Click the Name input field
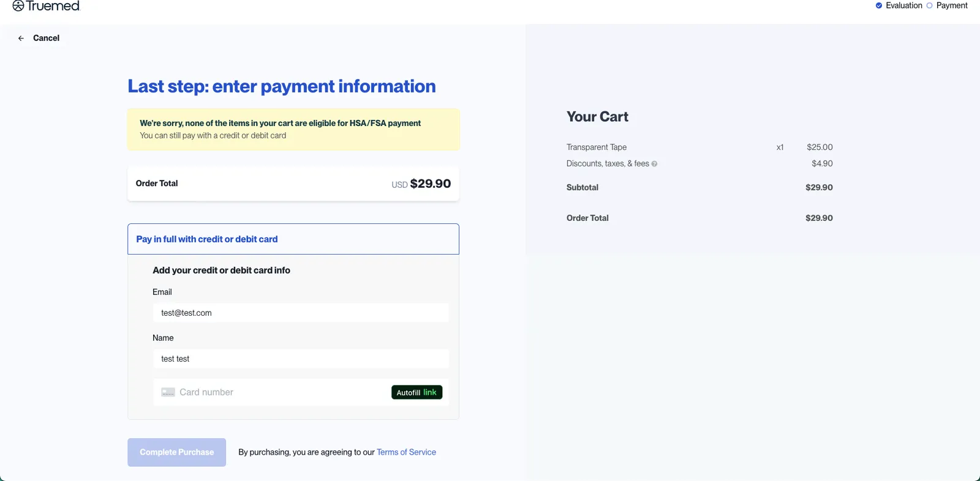The width and height of the screenshot is (980, 481). coord(301,359)
